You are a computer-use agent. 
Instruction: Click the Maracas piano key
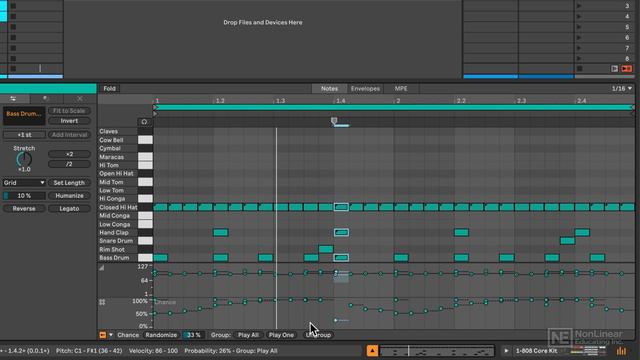[145, 157]
